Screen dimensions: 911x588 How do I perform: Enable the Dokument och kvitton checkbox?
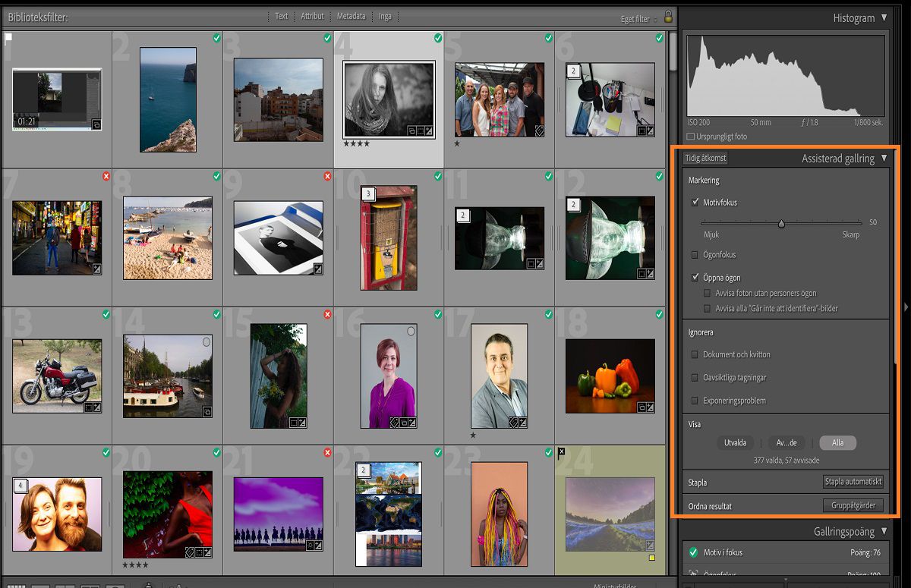click(695, 354)
